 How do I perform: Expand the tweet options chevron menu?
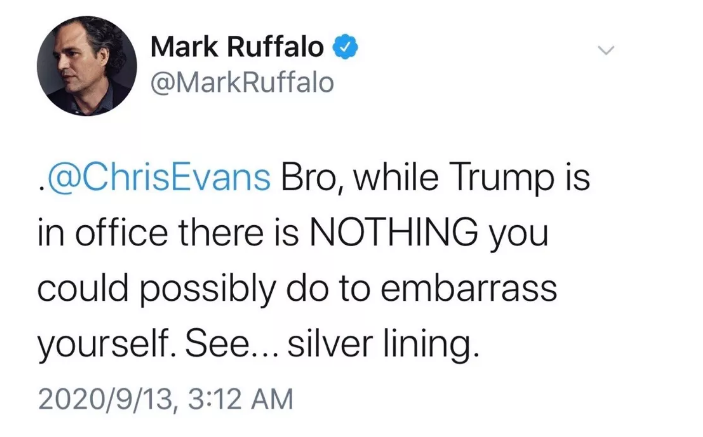pyautogui.click(x=606, y=50)
